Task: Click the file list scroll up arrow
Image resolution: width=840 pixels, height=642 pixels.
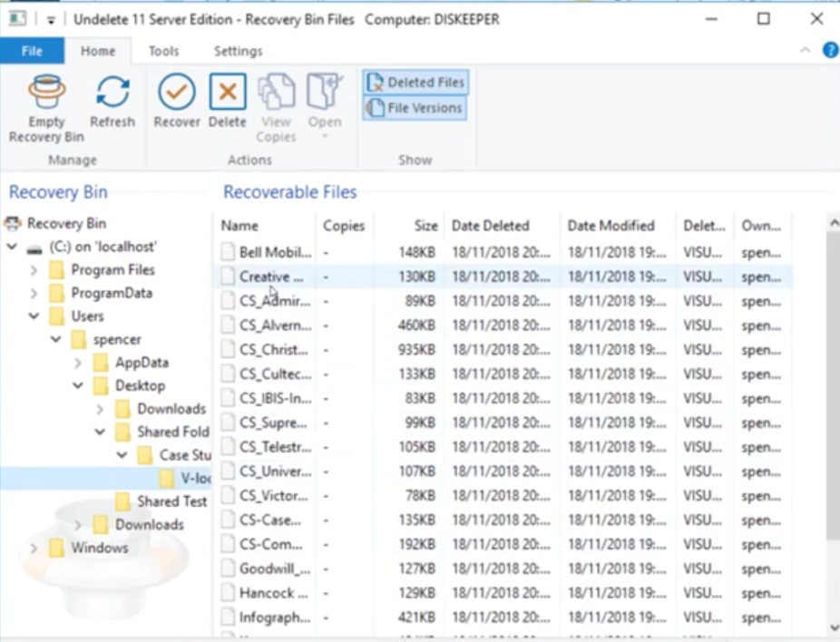Action: tap(834, 223)
